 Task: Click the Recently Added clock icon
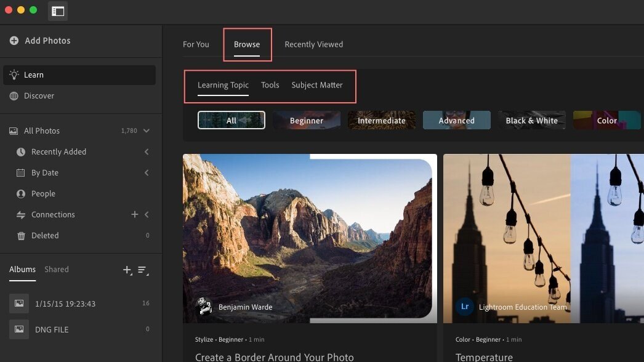20,151
